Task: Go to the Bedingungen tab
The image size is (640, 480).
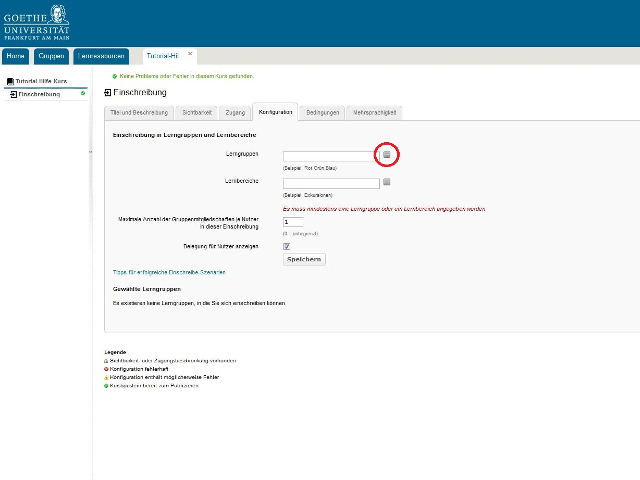Action: pos(323,112)
